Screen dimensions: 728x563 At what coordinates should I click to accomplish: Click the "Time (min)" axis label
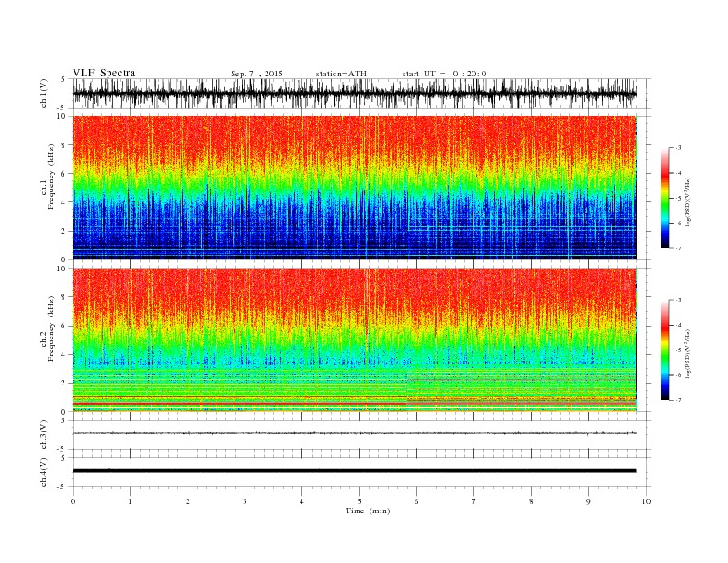(x=368, y=511)
